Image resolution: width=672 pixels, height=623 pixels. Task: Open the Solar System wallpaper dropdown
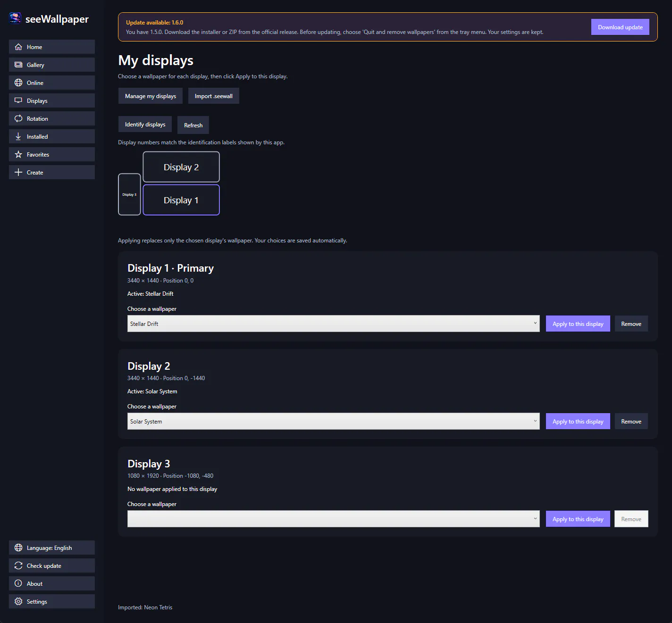tap(334, 421)
